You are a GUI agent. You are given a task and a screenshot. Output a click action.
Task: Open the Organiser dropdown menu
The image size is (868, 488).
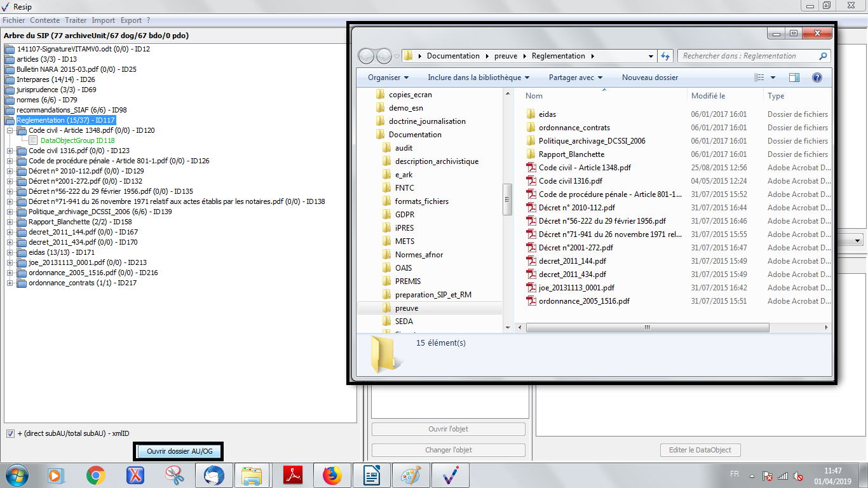pos(388,78)
